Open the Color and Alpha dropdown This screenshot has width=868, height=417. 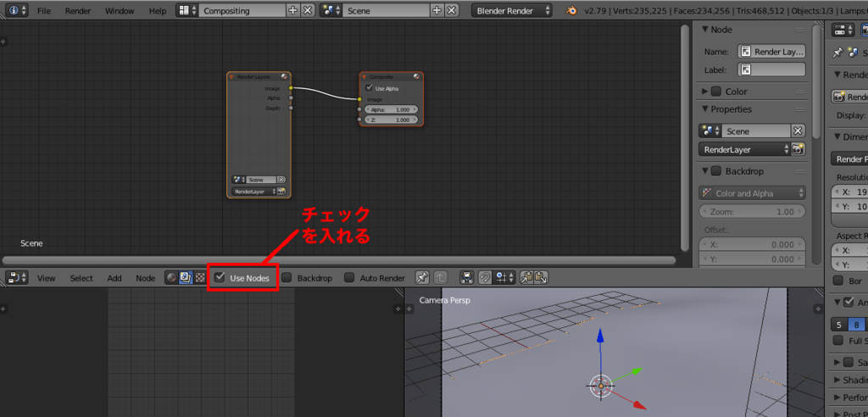pos(753,193)
